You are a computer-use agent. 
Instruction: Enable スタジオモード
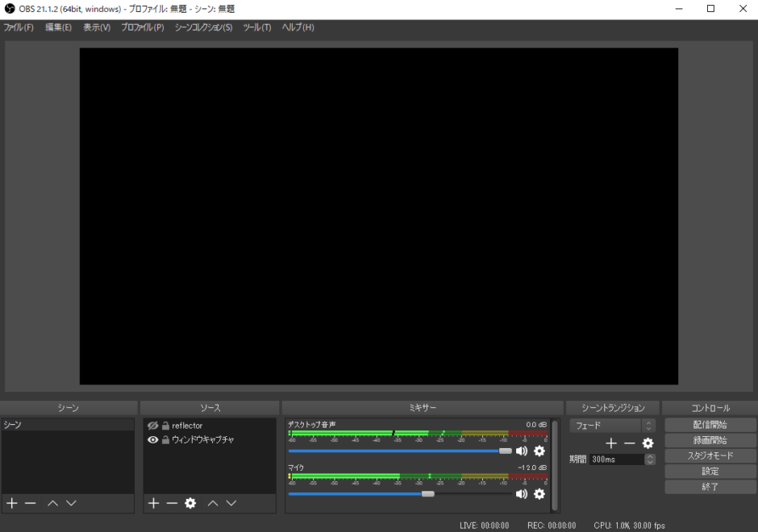pos(710,455)
